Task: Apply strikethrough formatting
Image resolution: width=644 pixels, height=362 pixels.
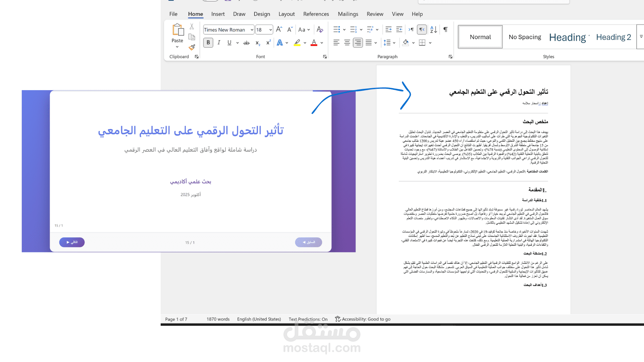Action: pos(247,43)
